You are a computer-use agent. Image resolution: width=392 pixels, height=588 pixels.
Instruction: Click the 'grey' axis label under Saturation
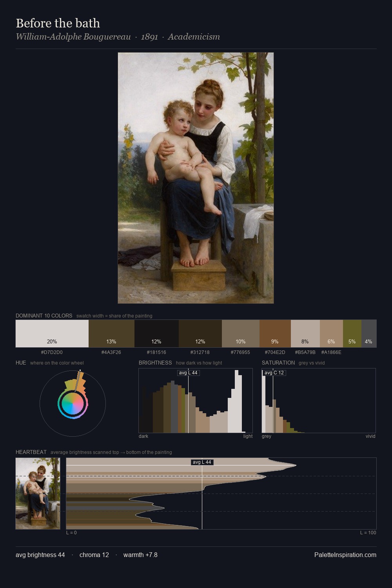(267, 436)
